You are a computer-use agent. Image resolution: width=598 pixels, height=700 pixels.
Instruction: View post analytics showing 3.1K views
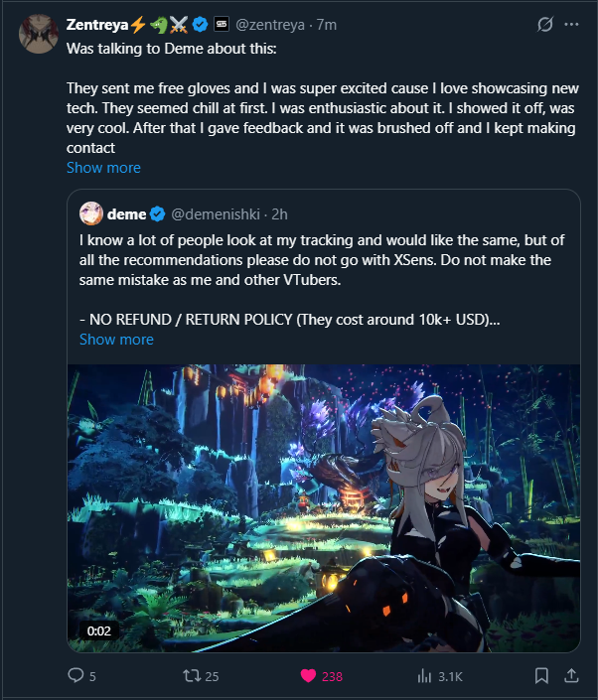click(x=425, y=676)
